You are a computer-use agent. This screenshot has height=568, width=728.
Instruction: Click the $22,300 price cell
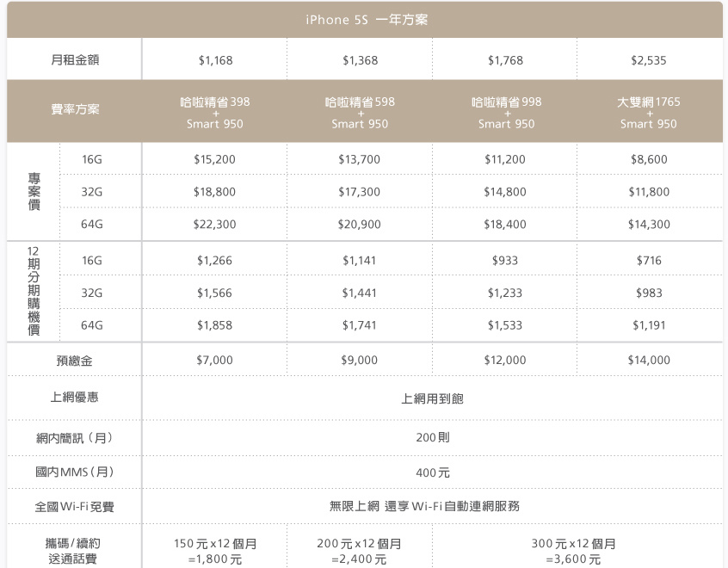(x=214, y=225)
